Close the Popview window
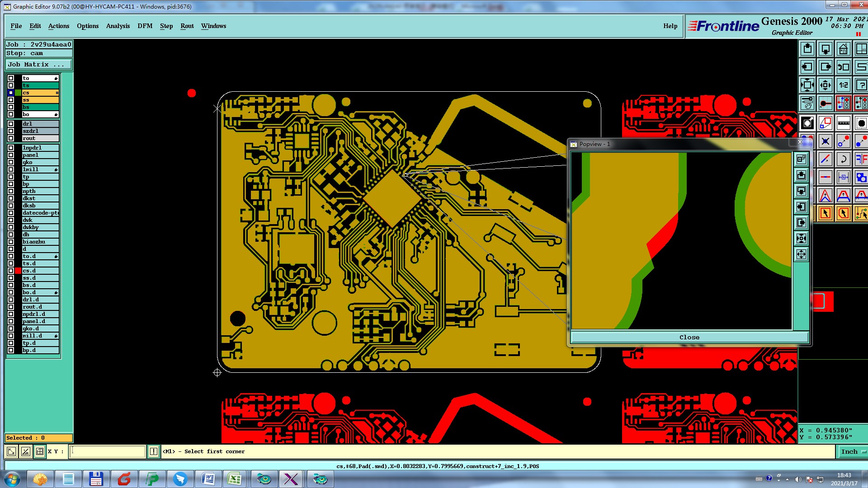Viewport: 868px width, 488px height. [689, 337]
